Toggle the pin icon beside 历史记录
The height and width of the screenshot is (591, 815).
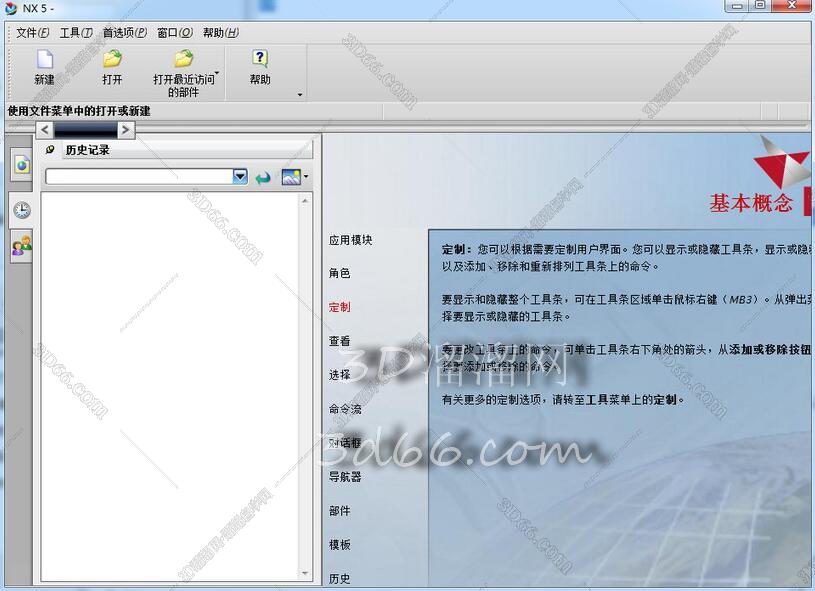[x=50, y=150]
